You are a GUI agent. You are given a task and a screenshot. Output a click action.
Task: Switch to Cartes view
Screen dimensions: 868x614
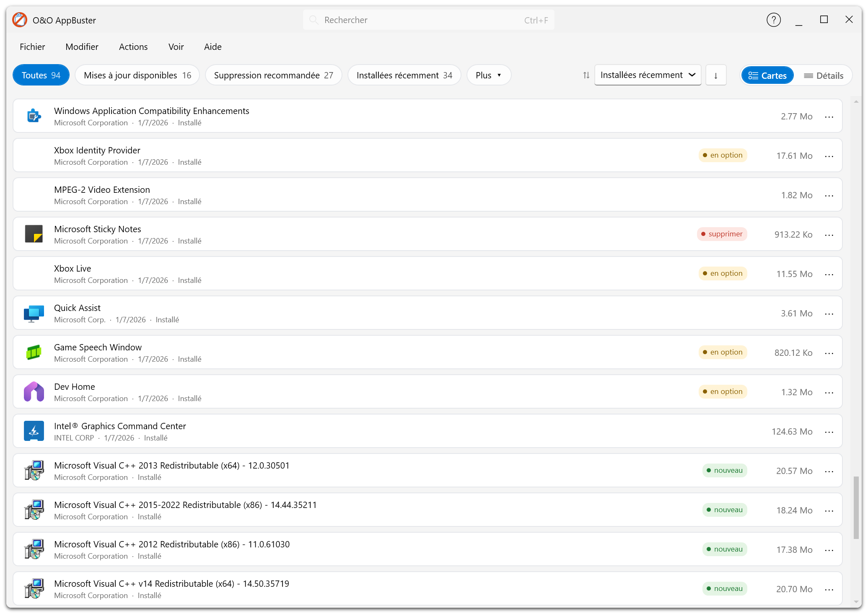click(767, 75)
